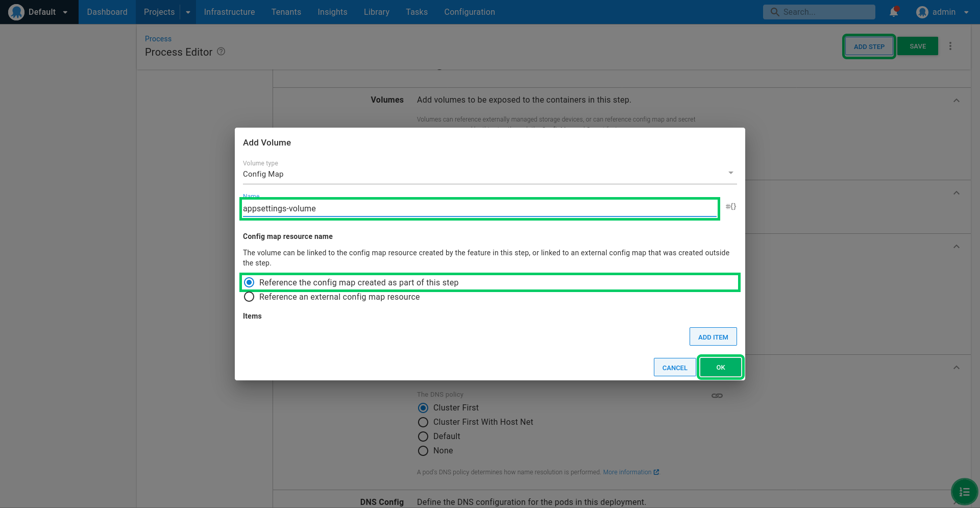Open the overflow three-dots menu

950,46
